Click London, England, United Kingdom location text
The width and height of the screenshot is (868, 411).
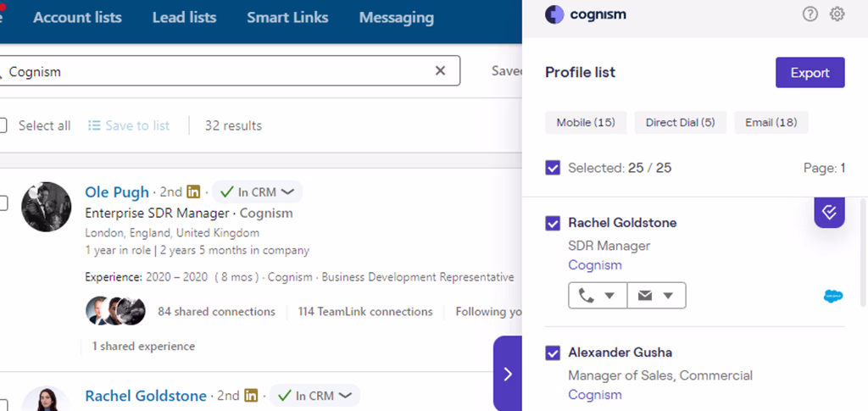(x=172, y=233)
